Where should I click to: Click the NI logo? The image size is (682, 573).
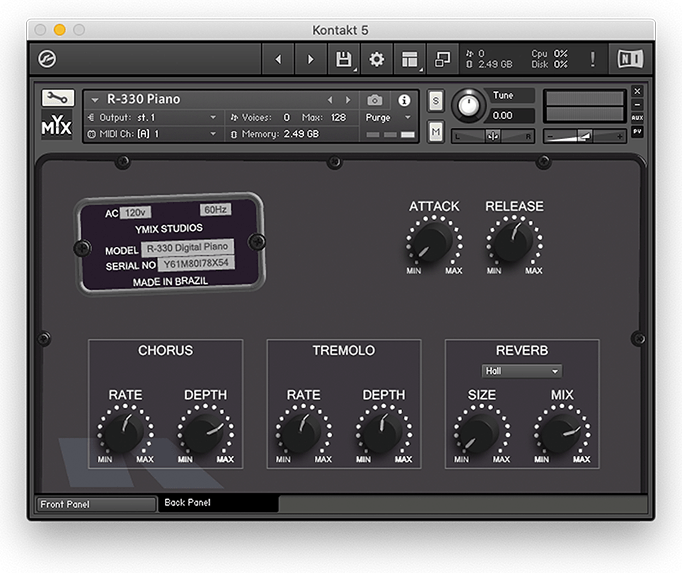tap(630, 59)
